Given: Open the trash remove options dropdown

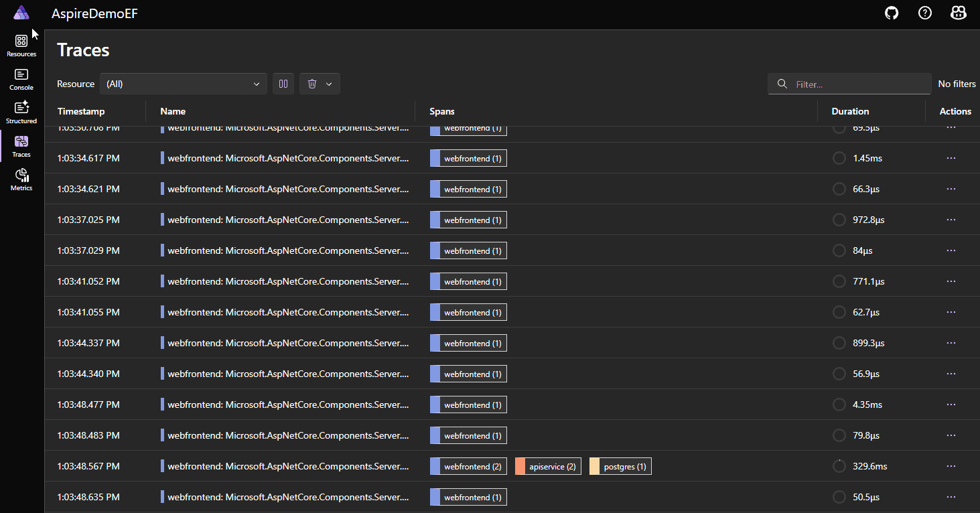Looking at the screenshot, I should (320, 84).
